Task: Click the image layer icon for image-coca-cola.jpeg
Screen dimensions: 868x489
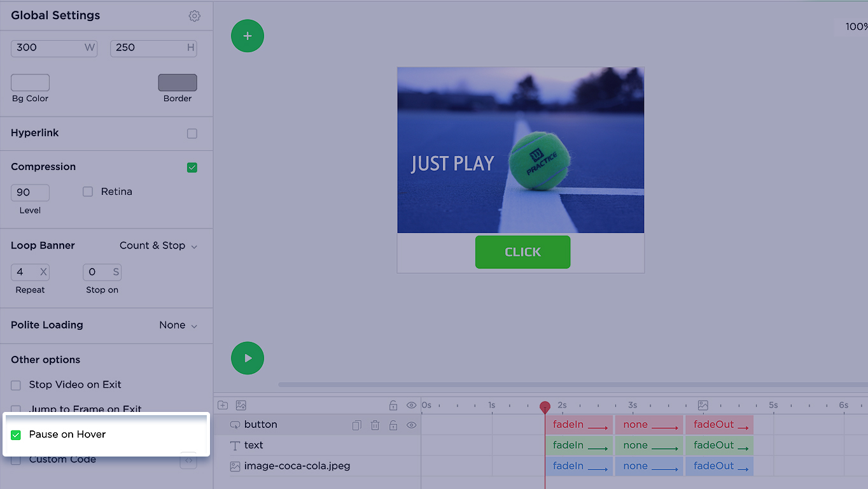Action: 235,466
